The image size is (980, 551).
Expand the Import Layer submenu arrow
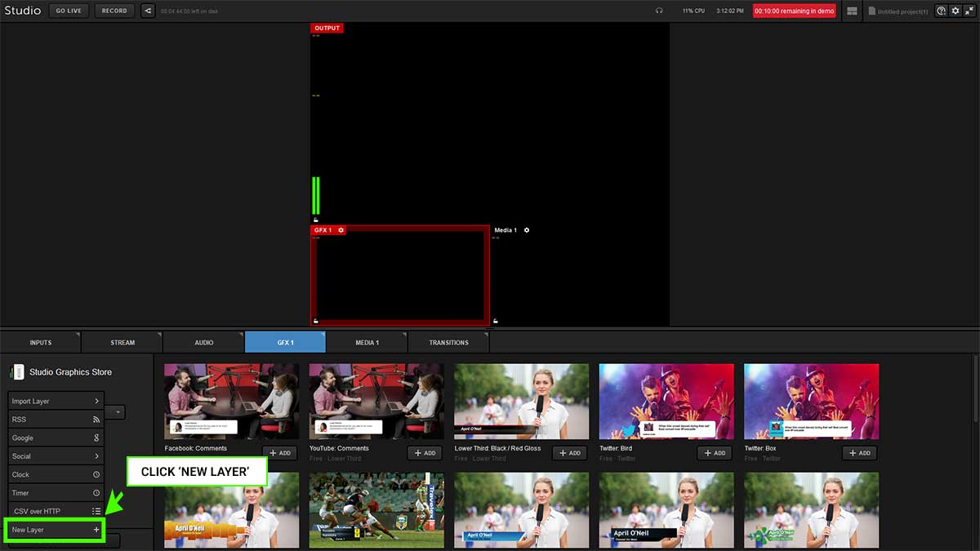[x=96, y=401]
